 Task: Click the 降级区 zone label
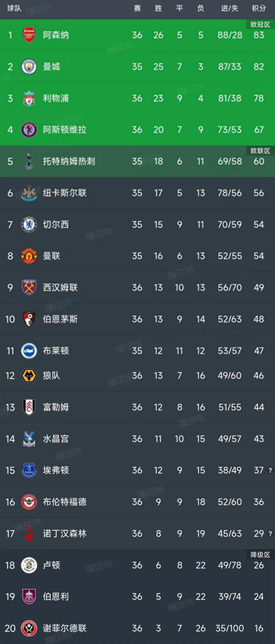[260, 555]
